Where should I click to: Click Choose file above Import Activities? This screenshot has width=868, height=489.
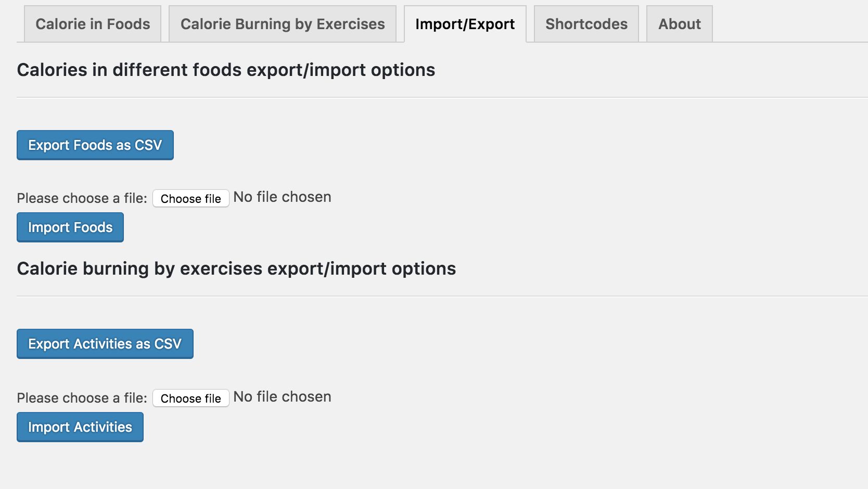point(190,398)
